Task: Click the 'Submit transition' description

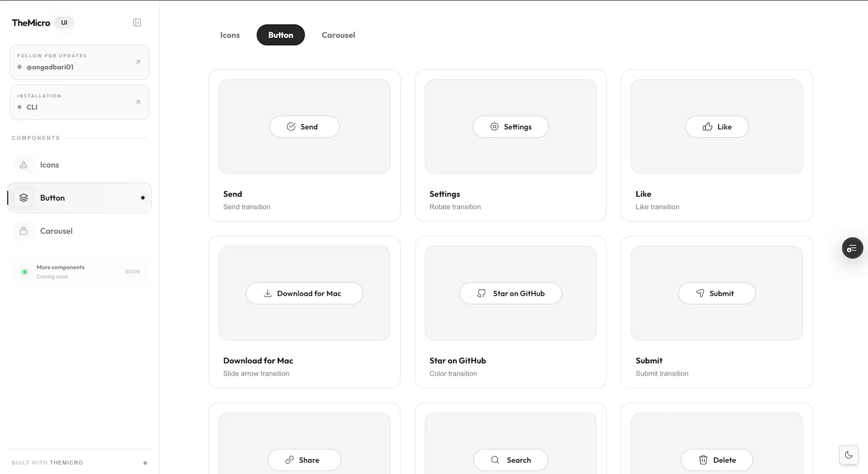Action: pyautogui.click(x=662, y=374)
